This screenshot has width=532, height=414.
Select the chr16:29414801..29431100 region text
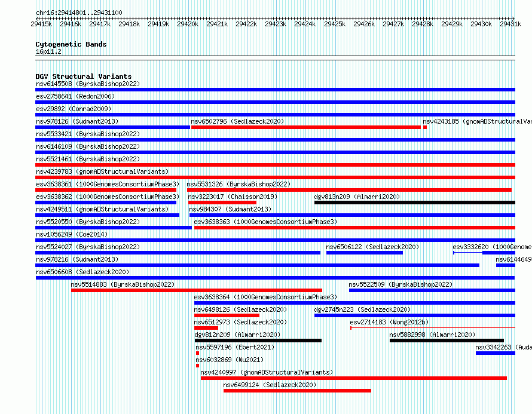(79, 13)
